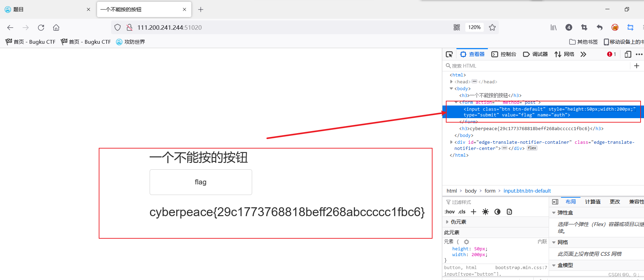Click the shield tracking protection icon
Image resolution: width=644 pixels, height=280 pixels.
click(x=118, y=27)
